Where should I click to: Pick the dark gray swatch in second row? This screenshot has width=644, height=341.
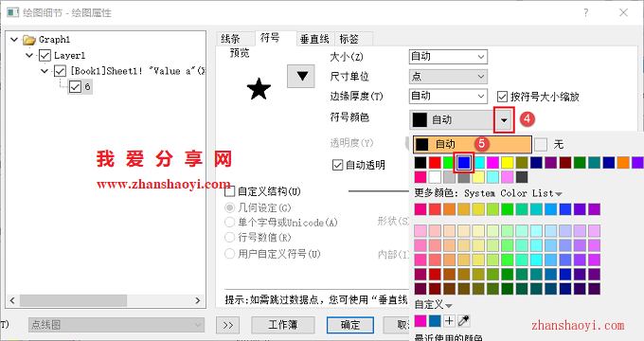point(522,177)
